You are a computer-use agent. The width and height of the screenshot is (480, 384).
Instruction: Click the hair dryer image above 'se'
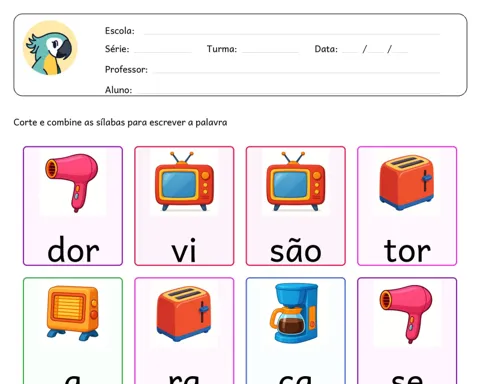point(407,314)
